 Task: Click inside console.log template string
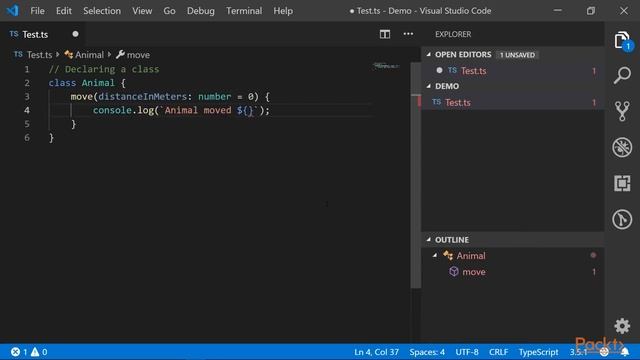208,110
